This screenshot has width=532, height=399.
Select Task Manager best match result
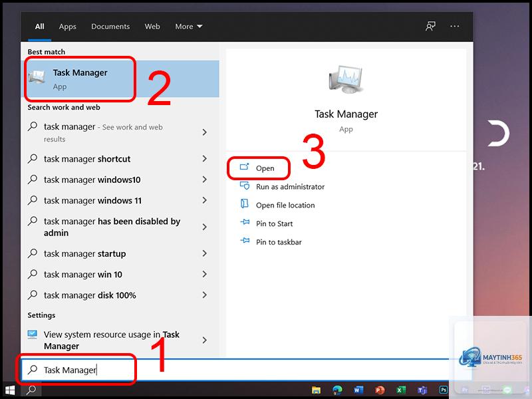[x=120, y=79]
